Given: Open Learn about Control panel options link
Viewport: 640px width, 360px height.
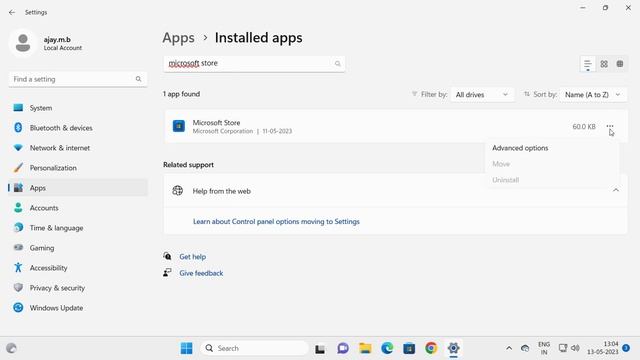Looking at the screenshot, I should (x=276, y=222).
